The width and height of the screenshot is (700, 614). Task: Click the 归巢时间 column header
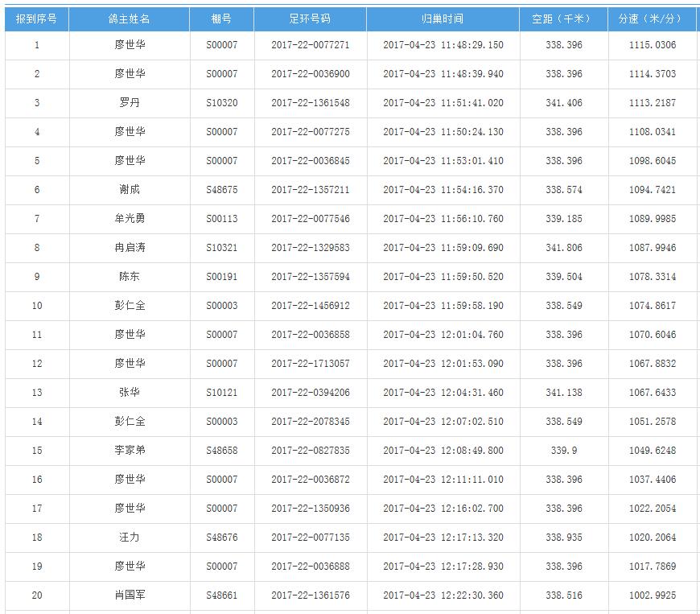[x=443, y=19]
